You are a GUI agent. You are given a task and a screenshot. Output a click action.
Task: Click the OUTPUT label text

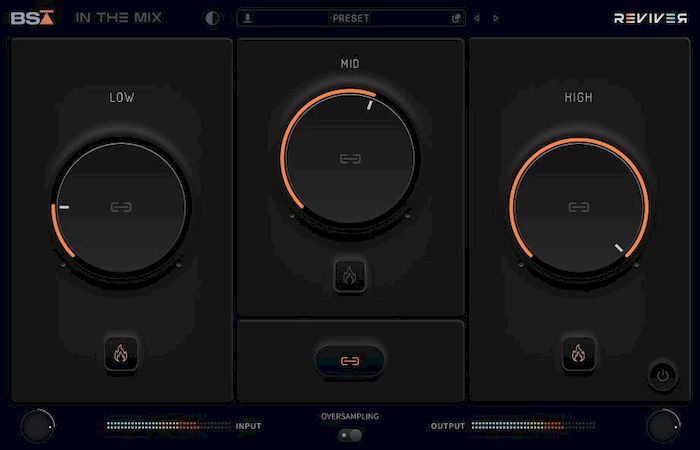click(448, 426)
